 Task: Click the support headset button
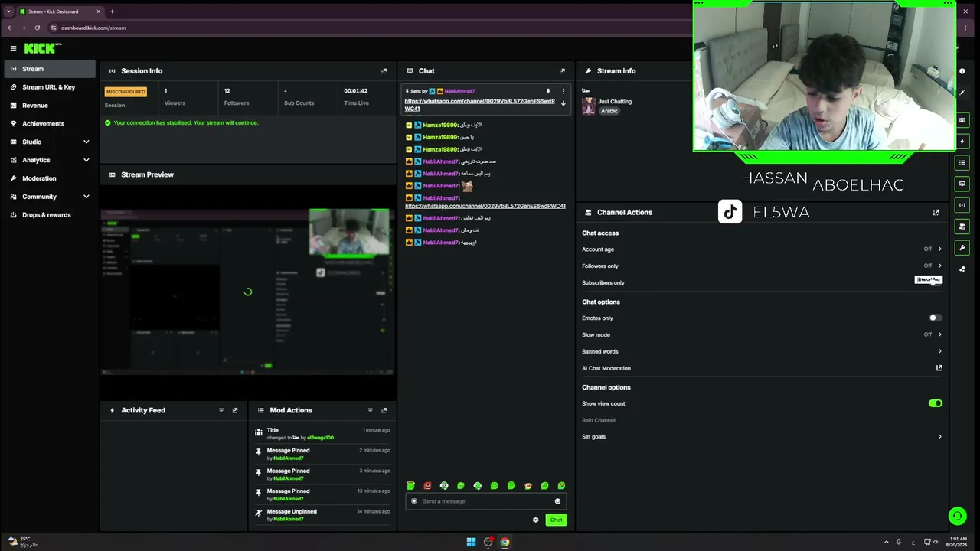click(x=957, y=516)
